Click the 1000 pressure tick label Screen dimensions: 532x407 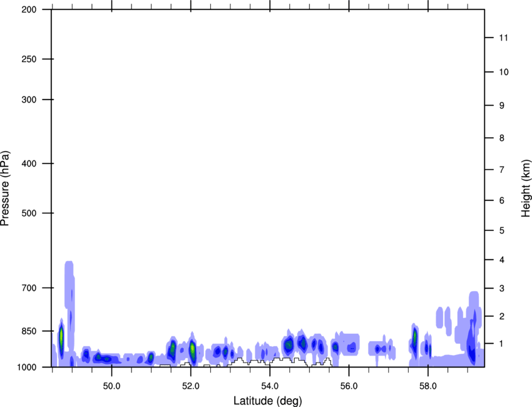click(27, 368)
